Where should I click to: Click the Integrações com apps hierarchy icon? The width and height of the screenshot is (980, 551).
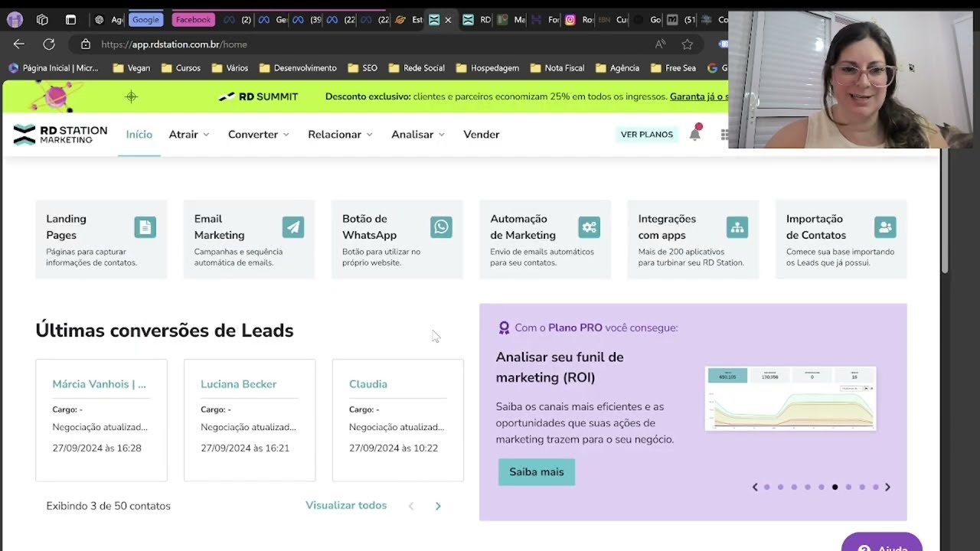click(x=737, y=227)
